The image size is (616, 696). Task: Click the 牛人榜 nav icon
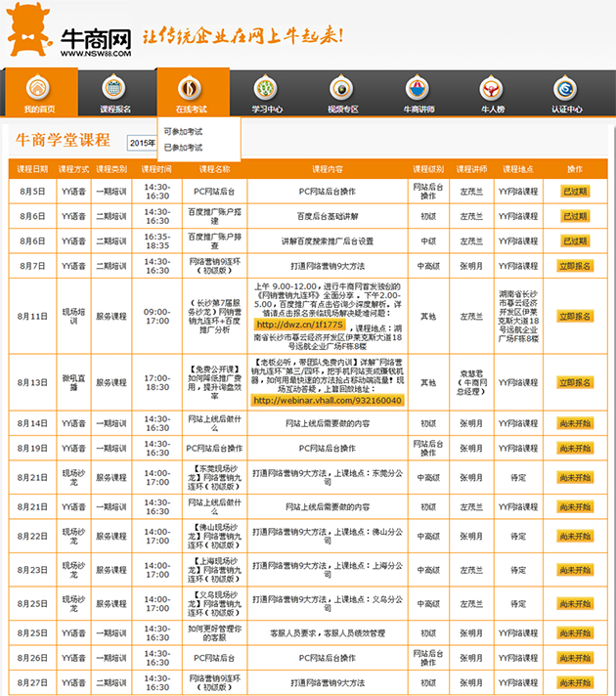[492, 88]
